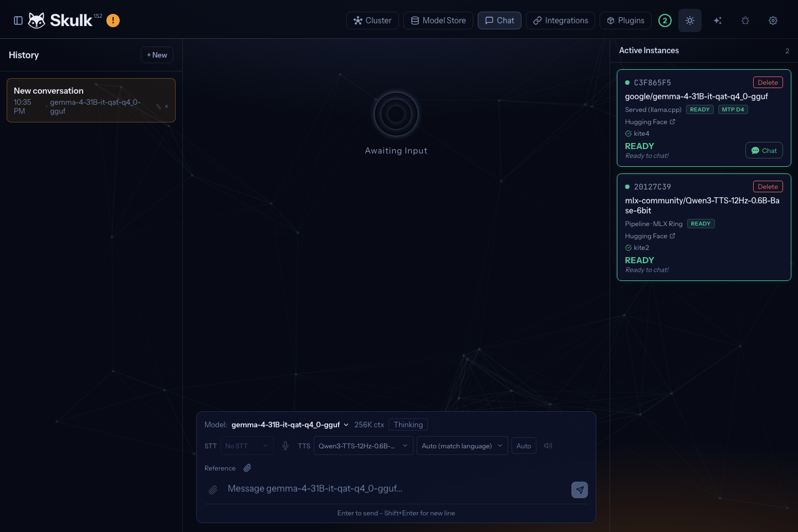Viewport: 798px width, 532px height.
Task: Toggle the speaker audio icon
Action: 548,446
